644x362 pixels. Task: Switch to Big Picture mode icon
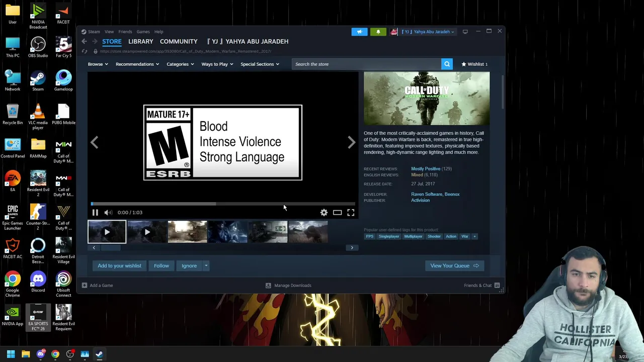click(465, 32)
